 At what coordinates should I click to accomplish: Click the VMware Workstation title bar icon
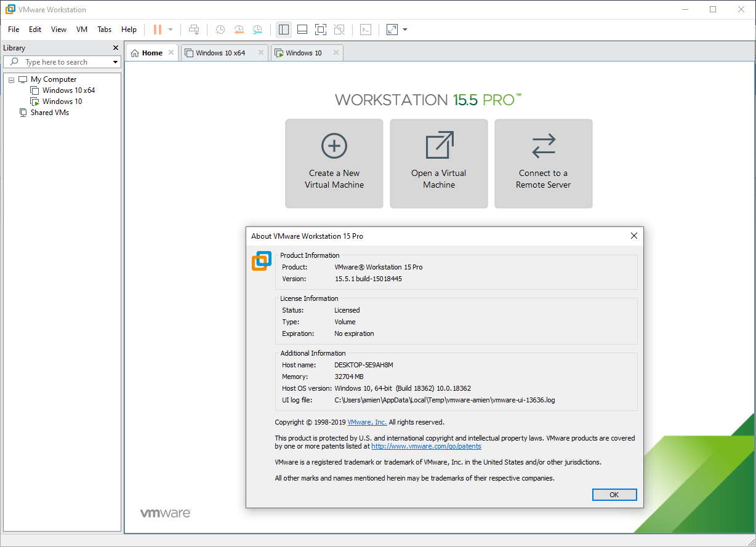[x=10, y=10]
